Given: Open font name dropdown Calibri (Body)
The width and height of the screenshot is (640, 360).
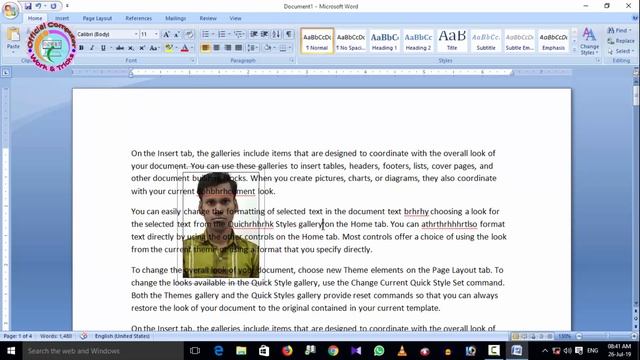Looking at the screenshot, I should pyautogui.click(x=136, y=34).
